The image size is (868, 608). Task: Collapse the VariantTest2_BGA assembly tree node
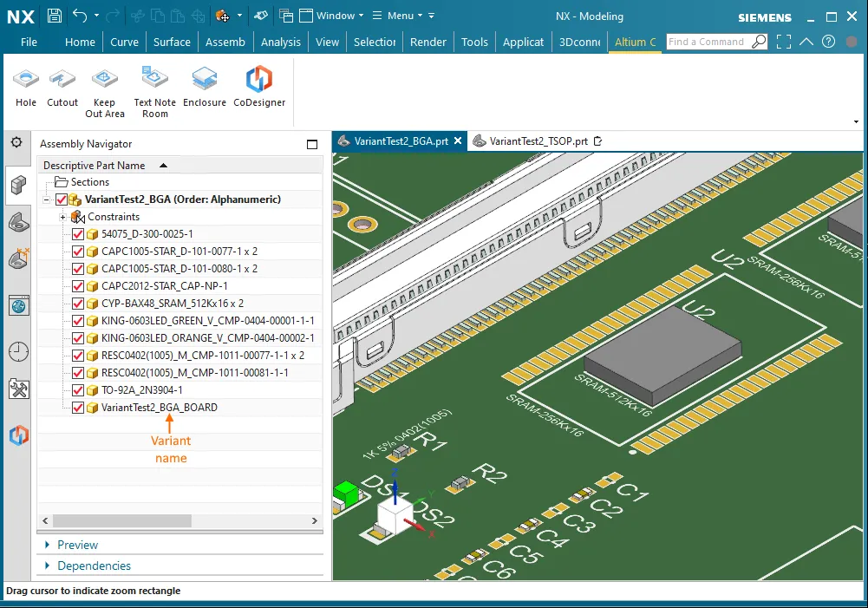coord(47,199)
